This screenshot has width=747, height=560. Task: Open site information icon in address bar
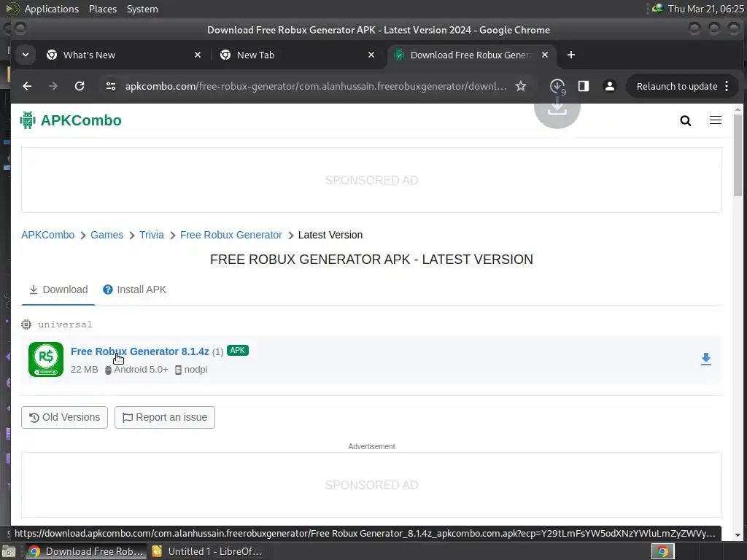(x=111, y=86)
